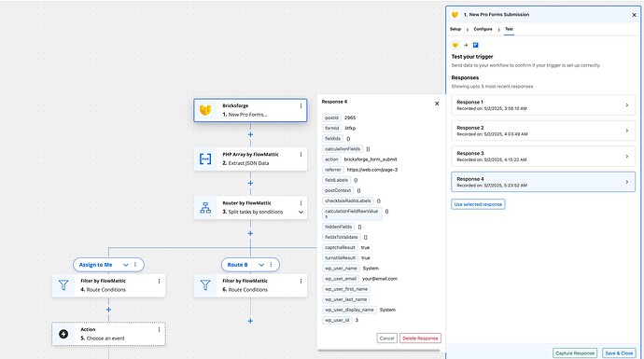Click the hiddenFields field tag
Screen dimensions: 644x359
tap(339, 227)
